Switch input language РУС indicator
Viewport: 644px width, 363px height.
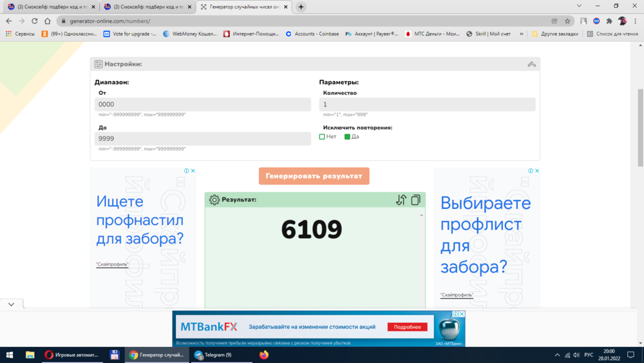point(589,355)
